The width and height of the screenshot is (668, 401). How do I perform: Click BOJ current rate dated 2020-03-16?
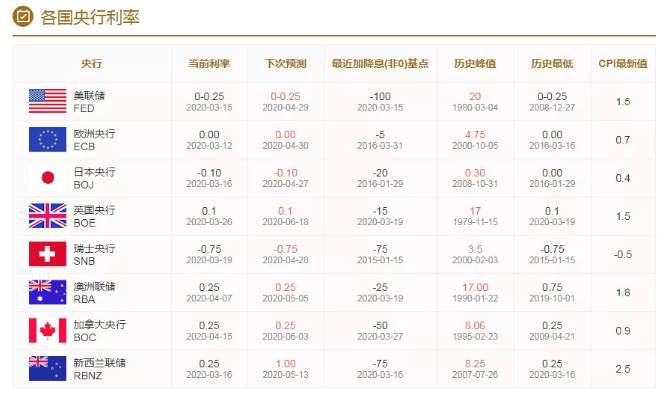[x=209, y=178]
